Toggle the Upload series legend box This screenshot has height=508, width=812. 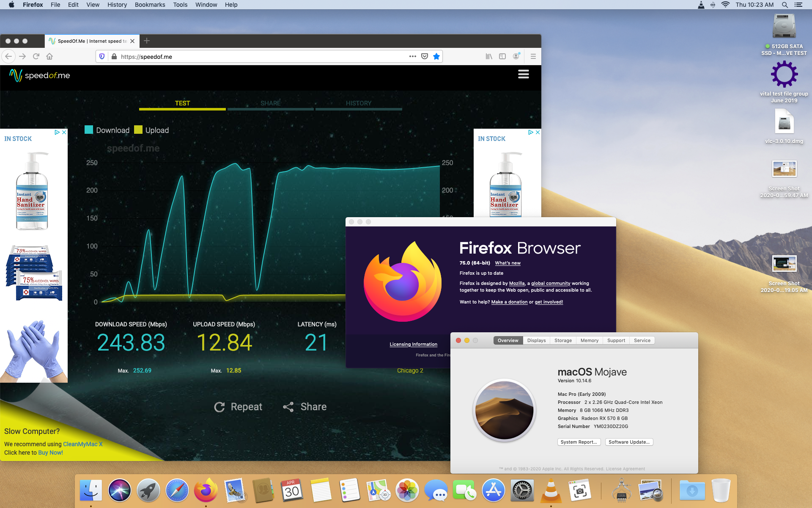click(138, 130)
